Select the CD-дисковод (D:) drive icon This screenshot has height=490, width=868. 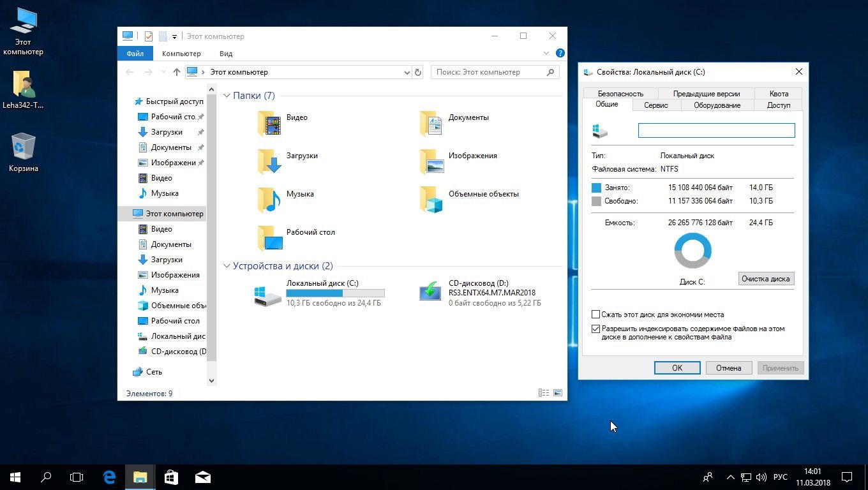(430, 292)
